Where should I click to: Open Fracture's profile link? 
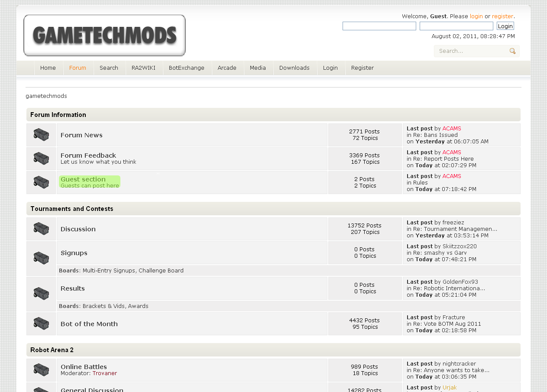[454, 317]
